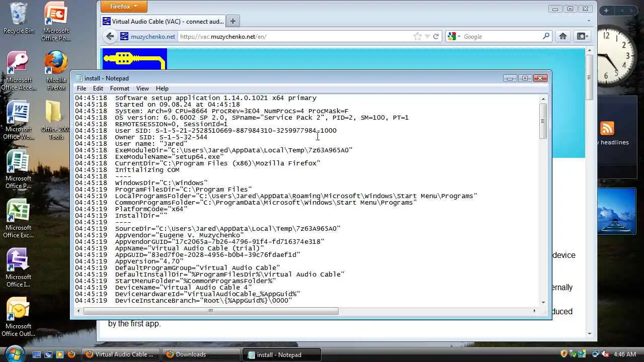644x362 pixels.
Task: Bookmark this page with the star icon
Action: [417, 36]
